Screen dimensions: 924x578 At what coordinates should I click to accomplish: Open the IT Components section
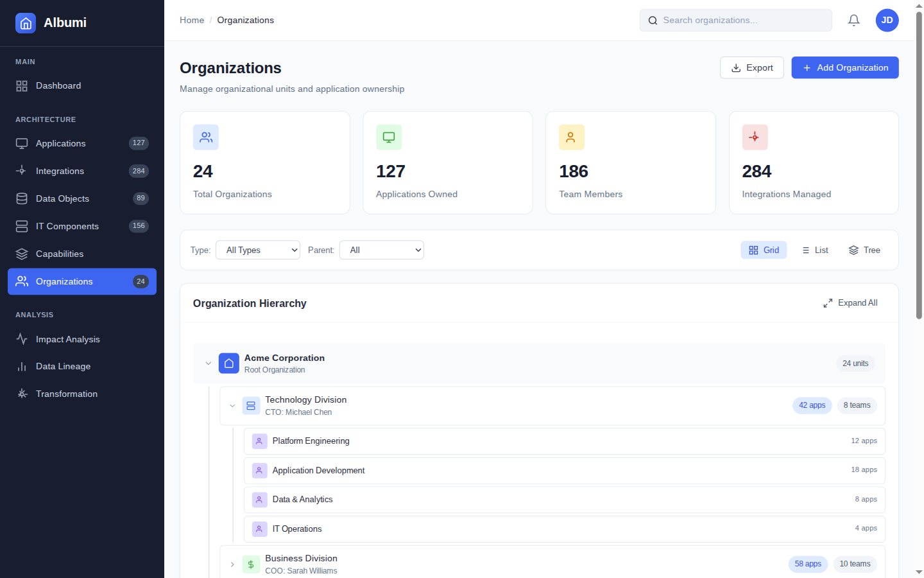click(67, 226)
